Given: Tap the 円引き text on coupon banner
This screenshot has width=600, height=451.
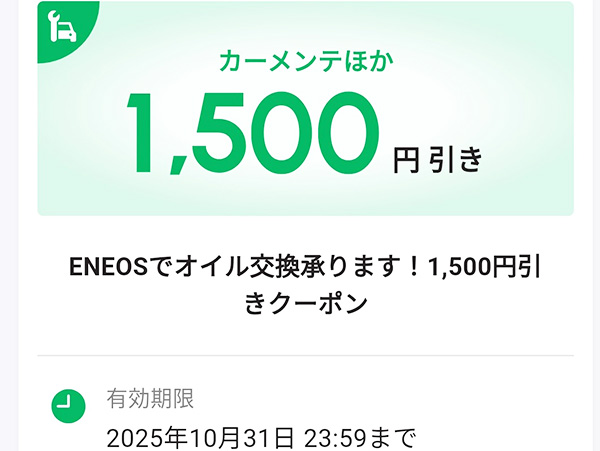Looking at the screenshot, I should [x=437, y=160].
